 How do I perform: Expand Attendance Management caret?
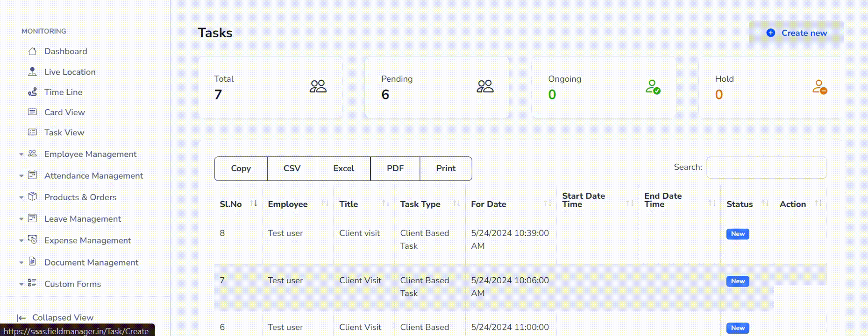21,176
